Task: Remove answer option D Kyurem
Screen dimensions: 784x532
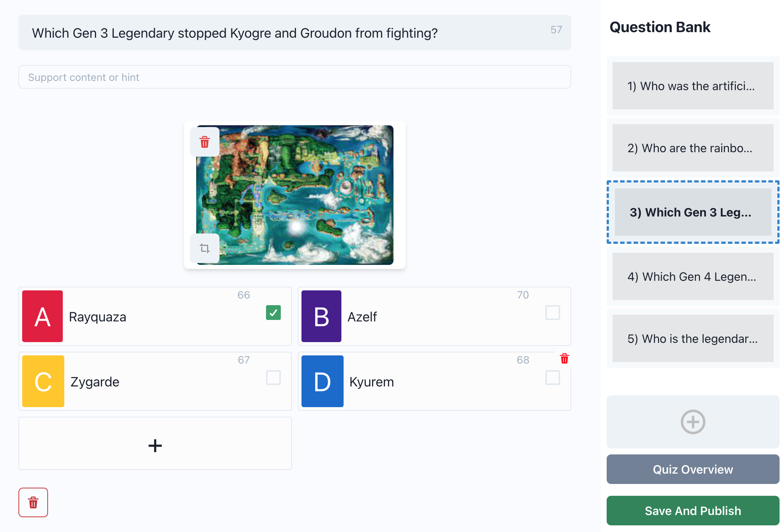Action: click(564, 358)
